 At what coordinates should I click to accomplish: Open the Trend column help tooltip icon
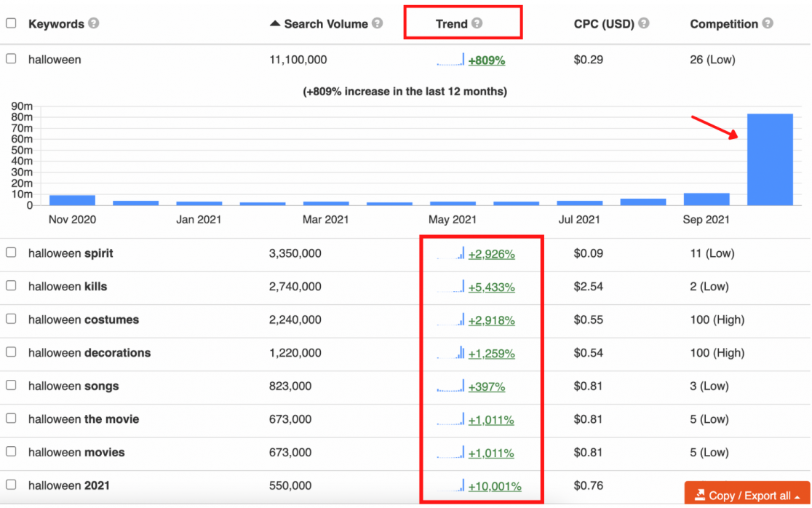478,23
